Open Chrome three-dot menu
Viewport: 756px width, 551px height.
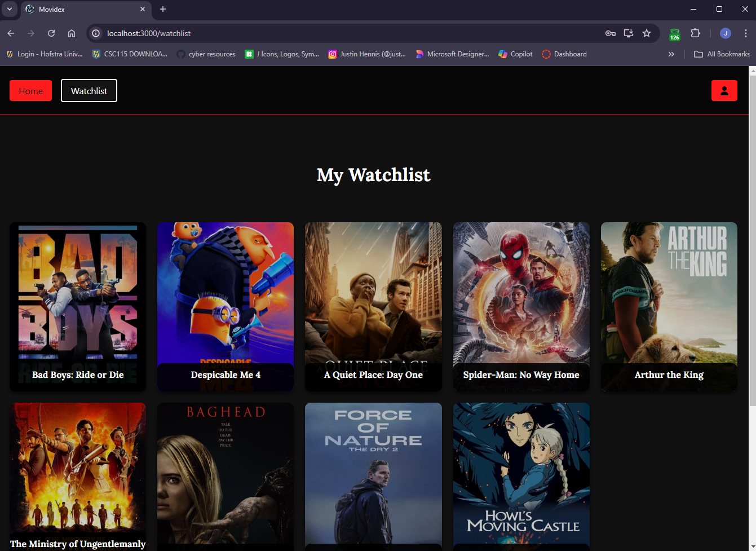click(745, 33)
